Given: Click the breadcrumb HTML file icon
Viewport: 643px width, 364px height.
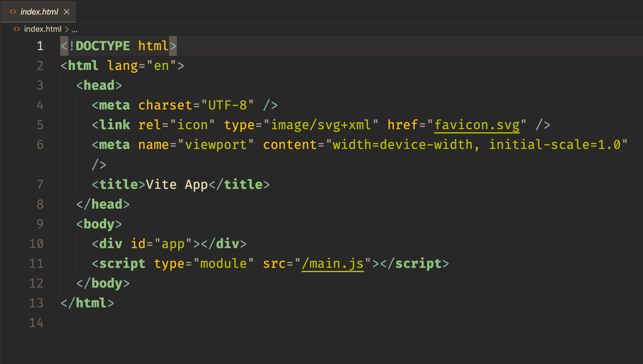Looking at the screenshot, I should [17, 29].
